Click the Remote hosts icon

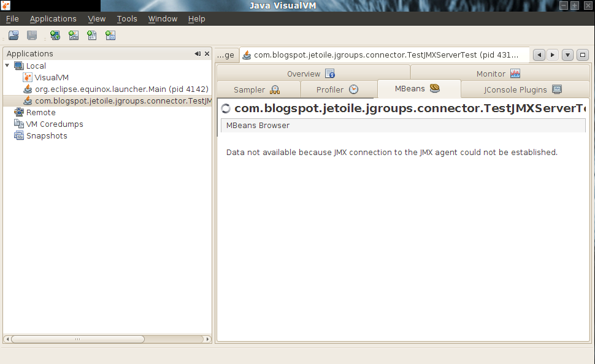(x=19, y=112)
